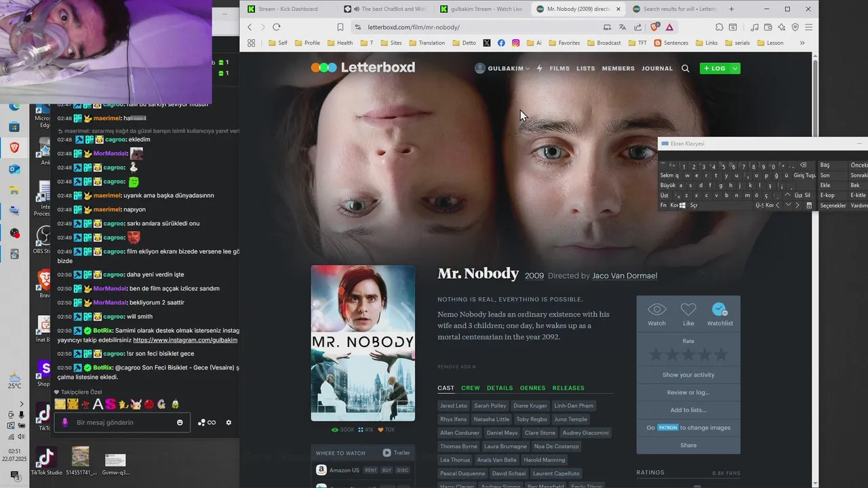The height and width of the screenshot is (488, 868).
Task: Click the Letterboxd activity lightning icon
Action: point(540,68)
